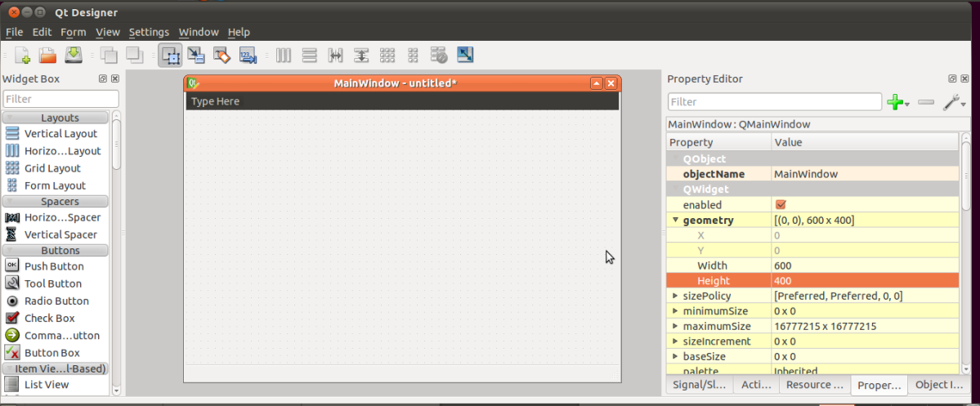The width and height of the screenshot is (980, 406).
Task: Expand the minimumSize property
Action: click(x=675, y=310)
